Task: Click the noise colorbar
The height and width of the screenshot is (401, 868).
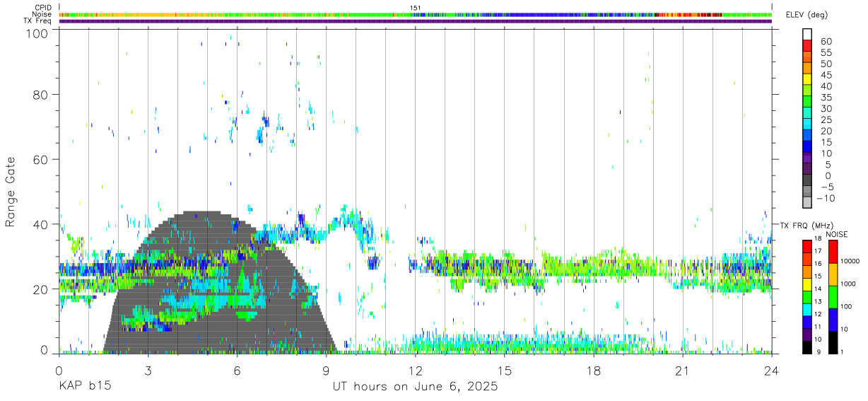Action: [x=833, y=296]
